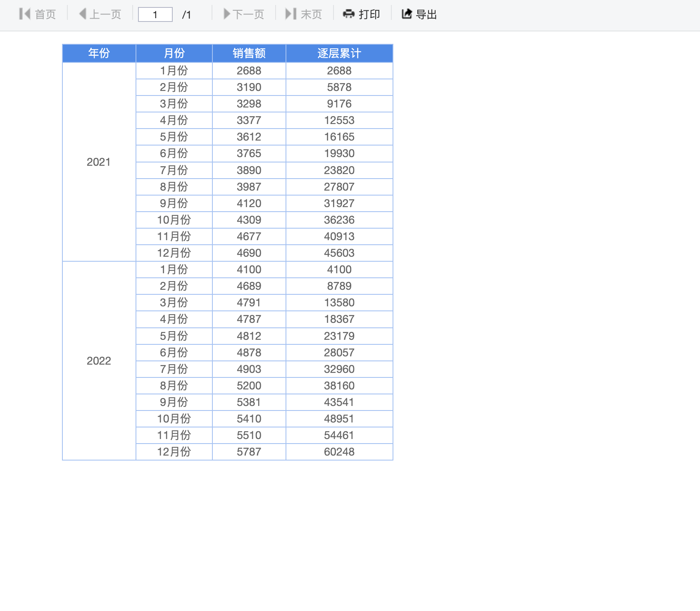This screenshot has height=611, width=700.
Task: Click sales value 4677
Action: point(249,236)
